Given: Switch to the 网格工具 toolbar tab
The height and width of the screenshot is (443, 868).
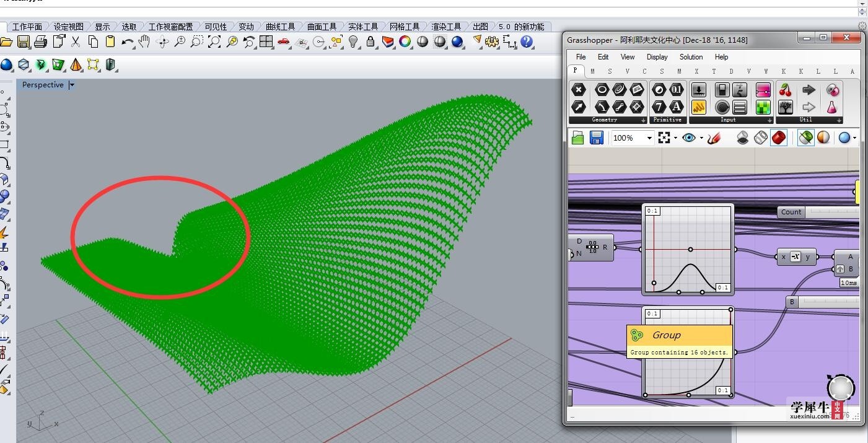Looking at the screenshot, I should pos(405,27).
